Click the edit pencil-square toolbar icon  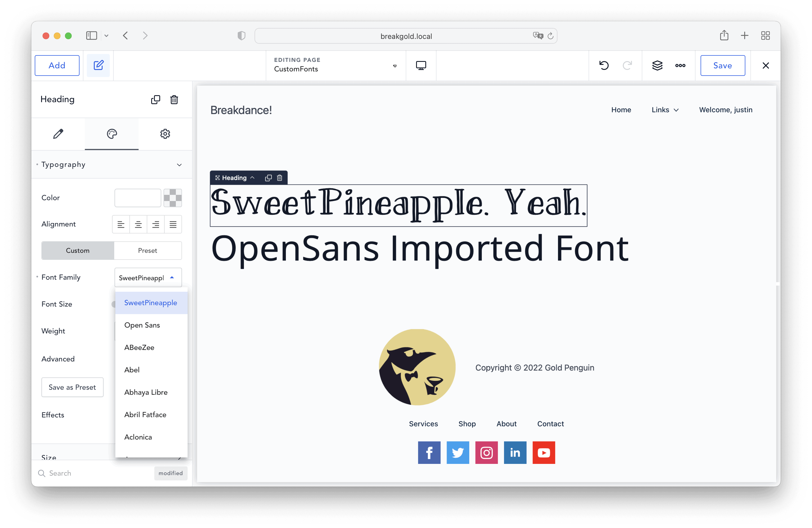[x=98, y=65]
